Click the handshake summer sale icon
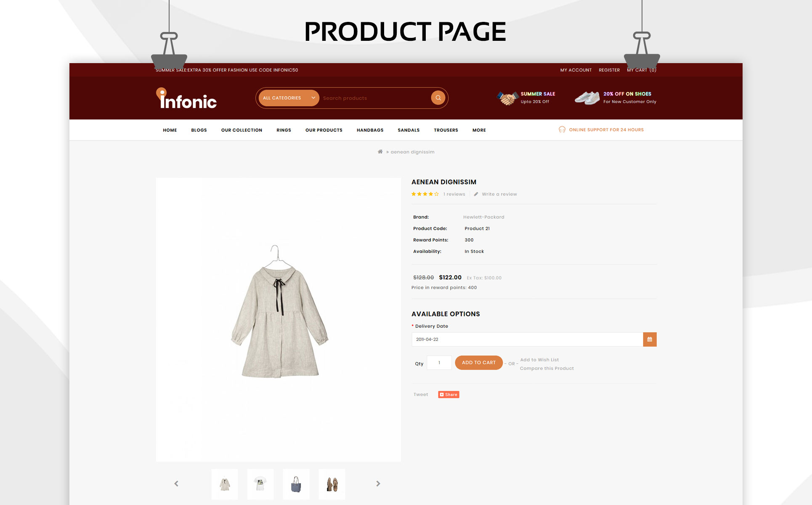812x505 pixels. (x=507, y=98)
